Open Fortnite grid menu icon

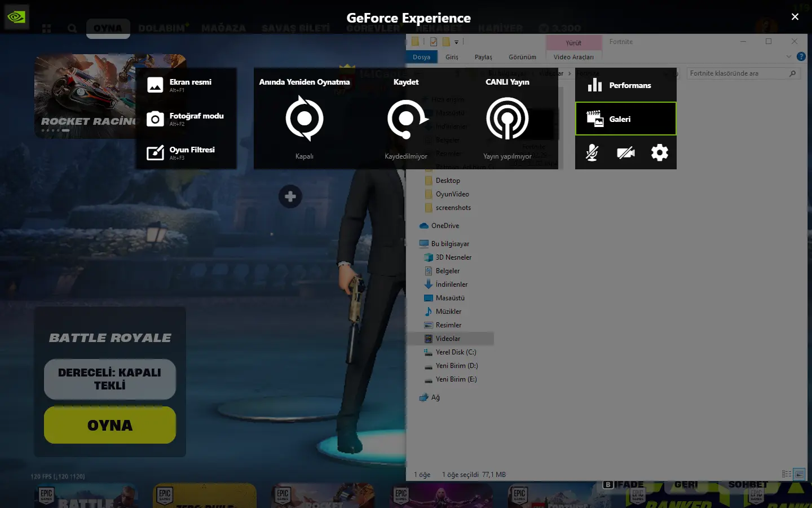tap(47, 28)
